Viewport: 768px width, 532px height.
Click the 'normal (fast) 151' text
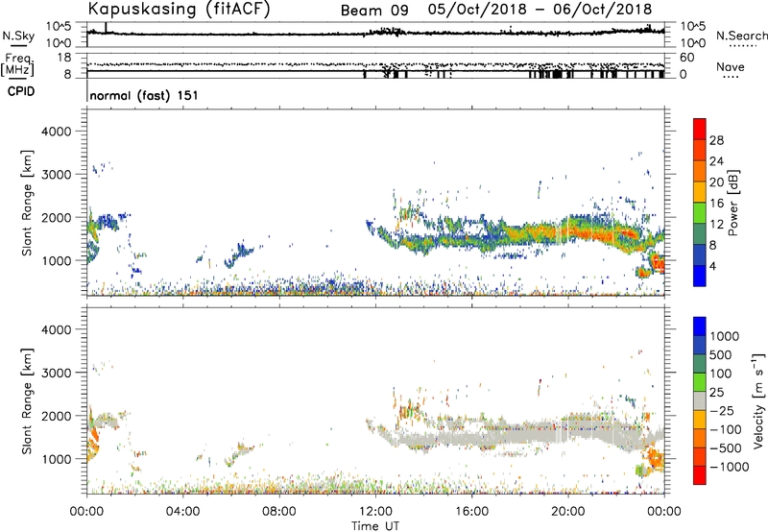tap(144, 95)
